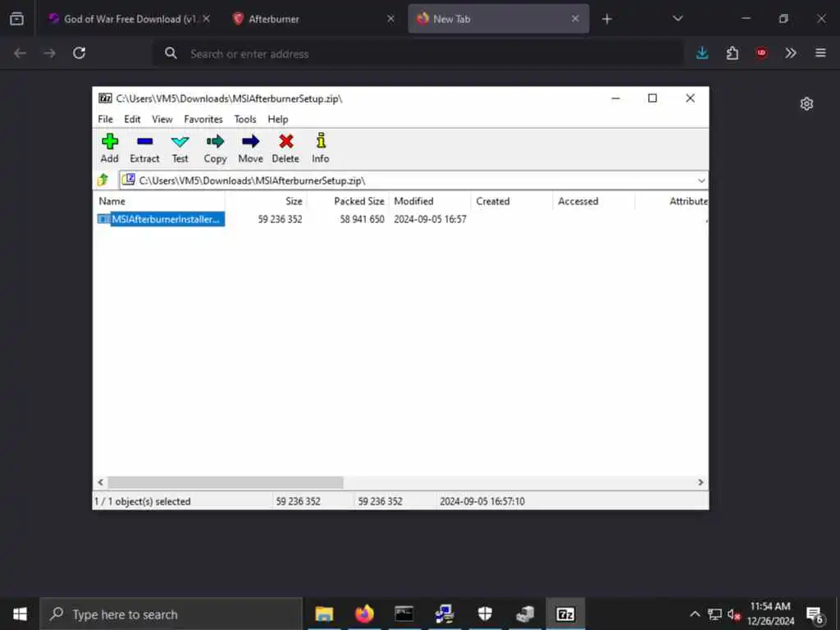The height and width of the screenshot is (630, 840).
Task: Click the uBlock Origin extension icon
Action: (761, 53)
